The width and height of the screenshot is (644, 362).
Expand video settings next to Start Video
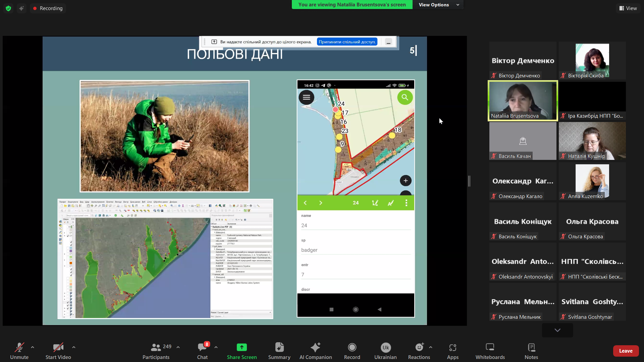coord(73,347)
